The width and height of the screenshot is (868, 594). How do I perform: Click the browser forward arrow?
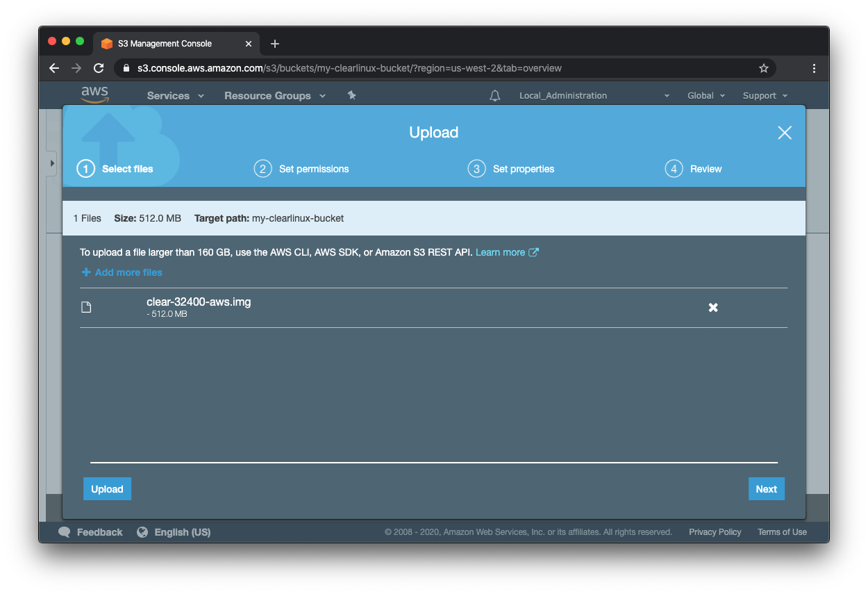coord(76,68)
